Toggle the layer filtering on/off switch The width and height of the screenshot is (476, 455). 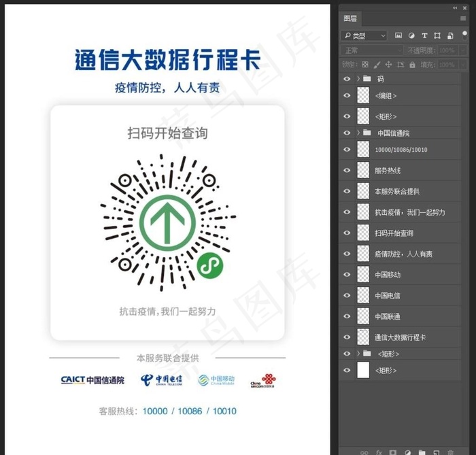[464, 35]
